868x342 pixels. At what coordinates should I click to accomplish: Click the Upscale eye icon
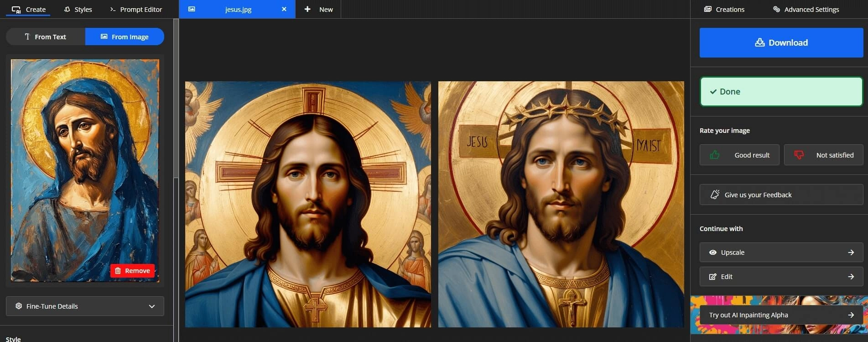(712, 252)
